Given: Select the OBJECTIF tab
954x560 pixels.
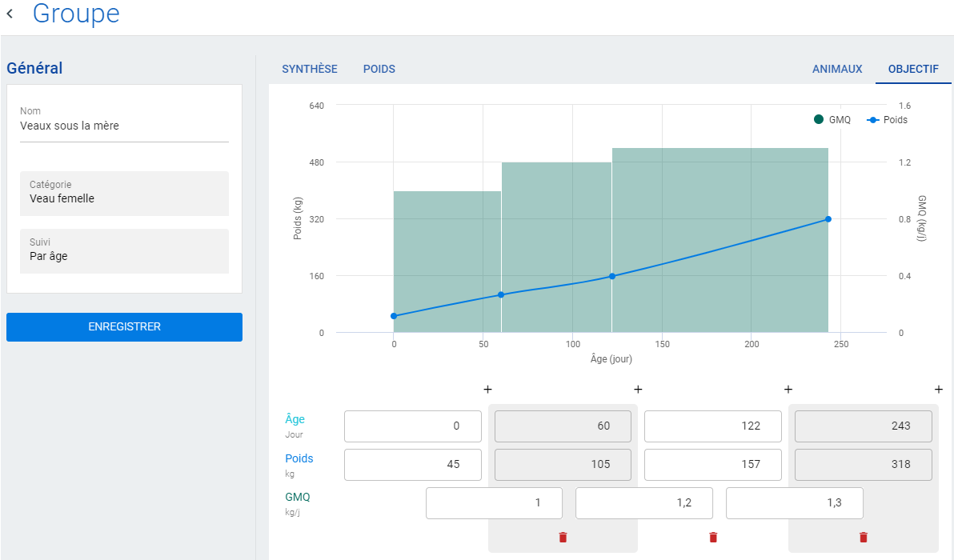Looking at the screenshot, I should pyautogui.click(x=913, y=70).
